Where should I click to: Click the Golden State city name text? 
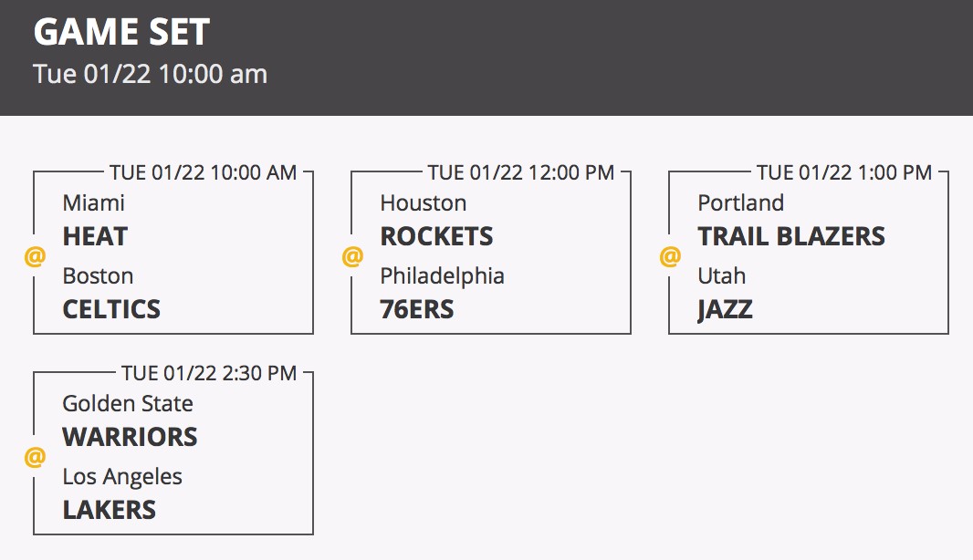click(x=128, y=404)
